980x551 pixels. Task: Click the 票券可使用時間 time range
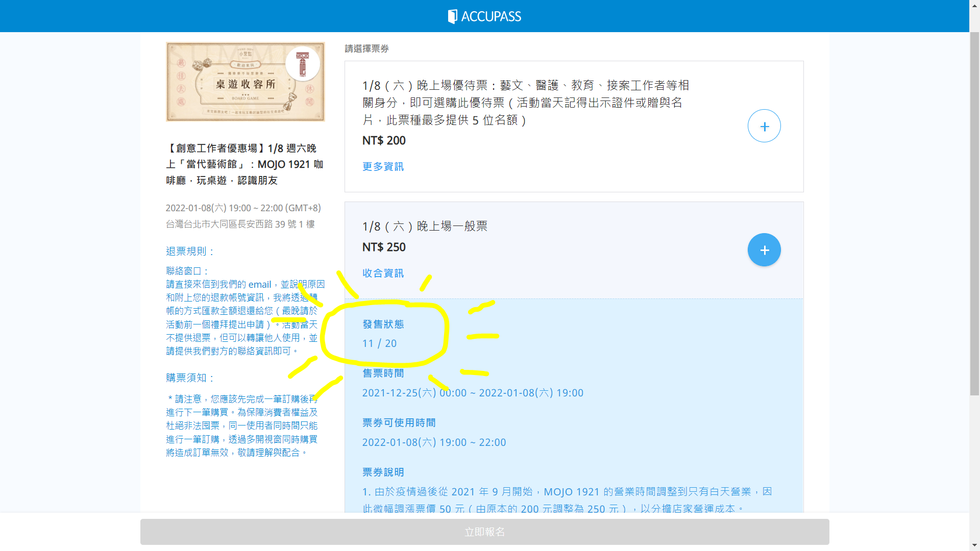tap(434, 443)
